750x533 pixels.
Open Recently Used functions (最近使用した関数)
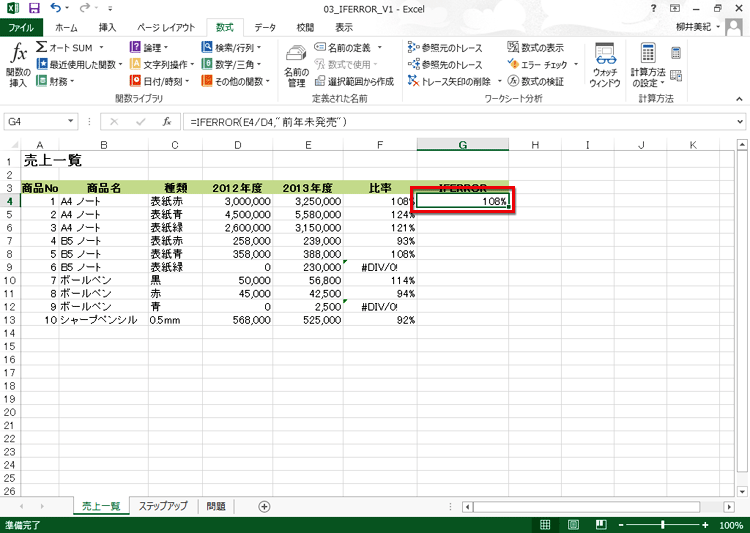pyautogui.click(x=79, y=64)
